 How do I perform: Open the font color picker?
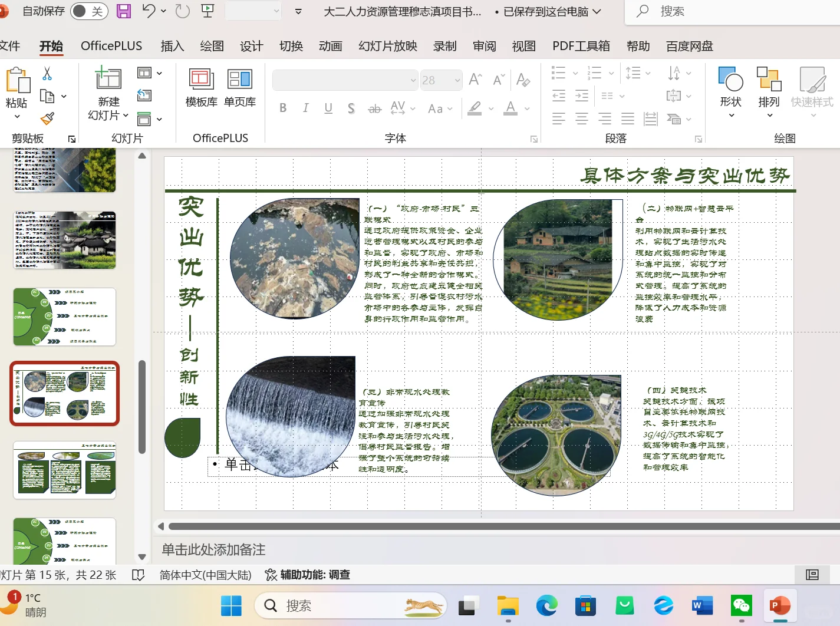point(526,108)
